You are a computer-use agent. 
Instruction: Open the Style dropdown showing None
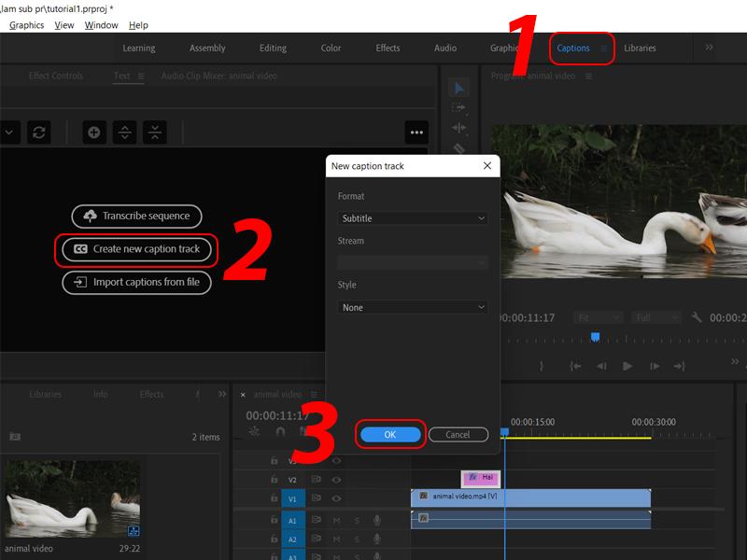click(413, 307)
